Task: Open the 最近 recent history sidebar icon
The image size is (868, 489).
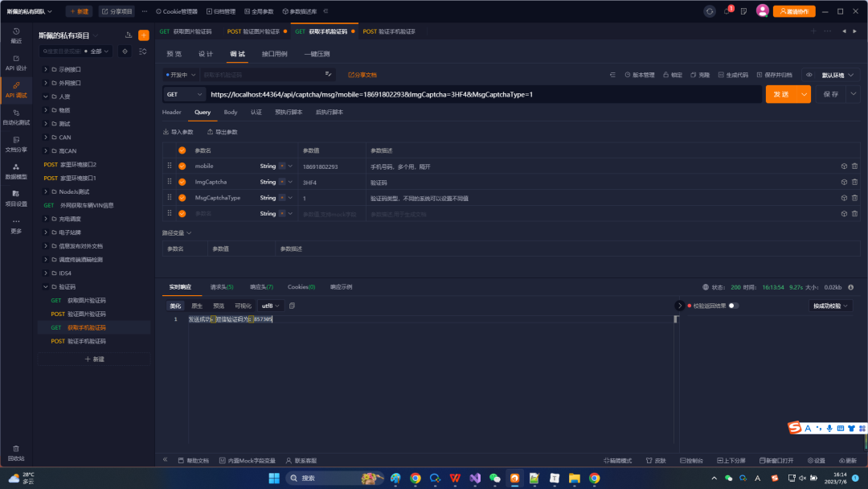Action: point(16,35)
